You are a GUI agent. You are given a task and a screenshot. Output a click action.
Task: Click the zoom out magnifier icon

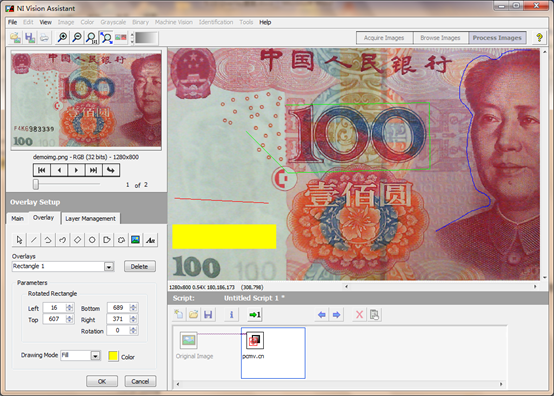[x=77, y=37]
